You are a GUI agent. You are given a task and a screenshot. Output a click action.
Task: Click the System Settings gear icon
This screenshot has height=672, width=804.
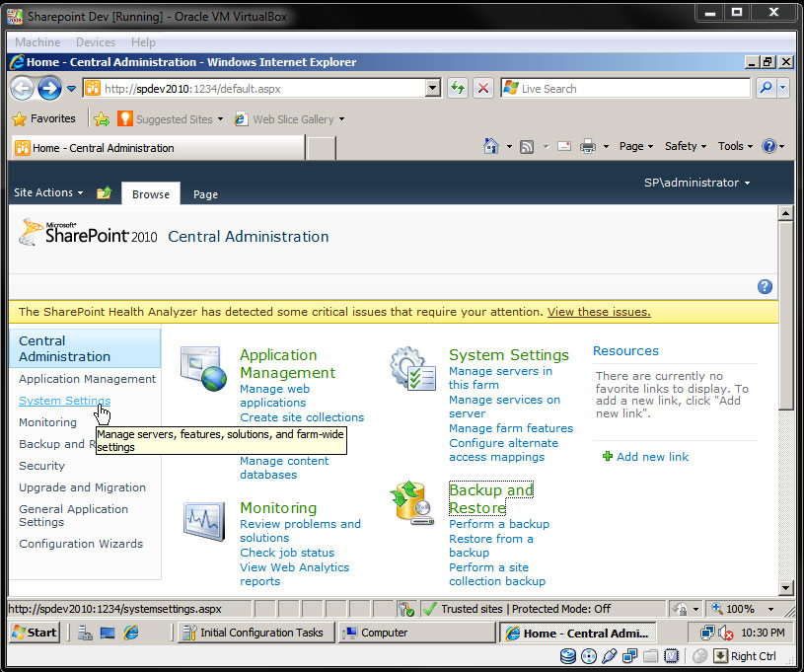tap(412, 368)
